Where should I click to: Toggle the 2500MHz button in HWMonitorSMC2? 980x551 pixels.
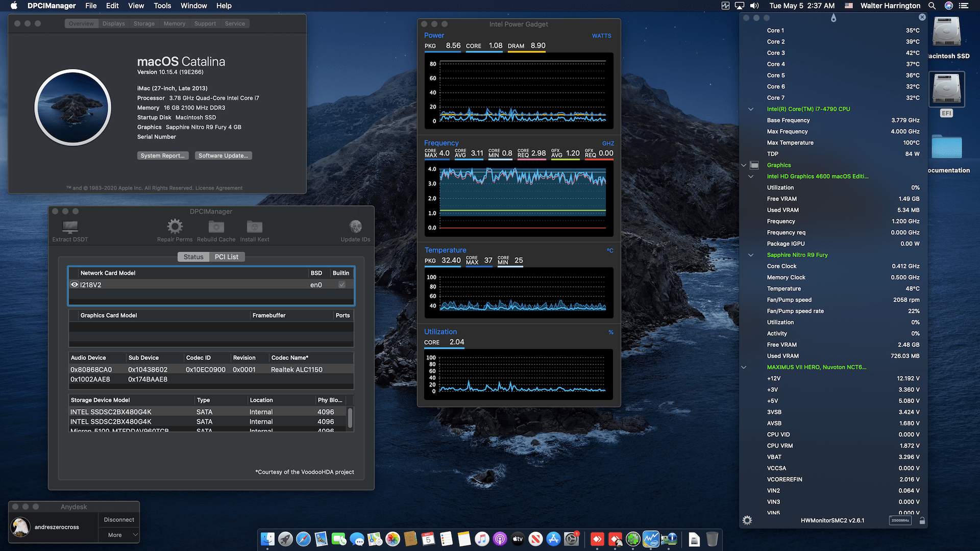point(900,520)
